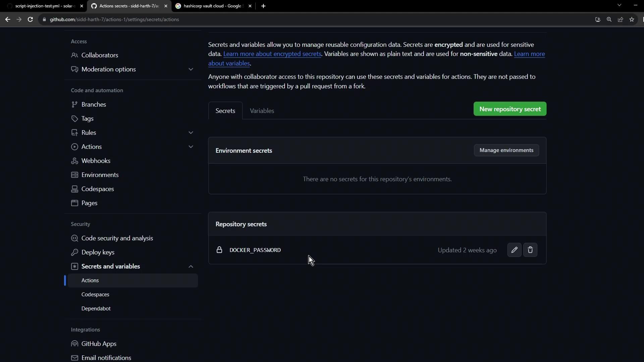The height and width of the screenshot is (362, 644).
Task: Click the browser reload icon
Action: (x=30, y=19)
